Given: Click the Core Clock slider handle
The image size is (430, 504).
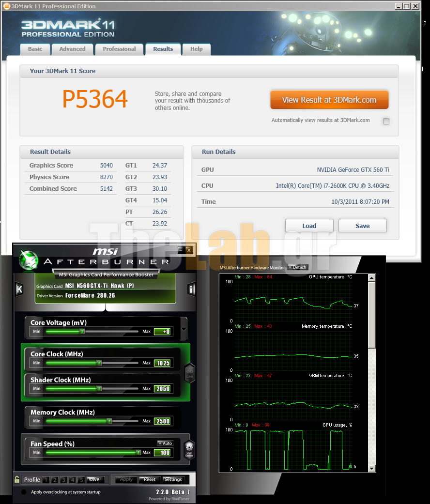Looking at the screenshot, I should click(x=99, y=363).
